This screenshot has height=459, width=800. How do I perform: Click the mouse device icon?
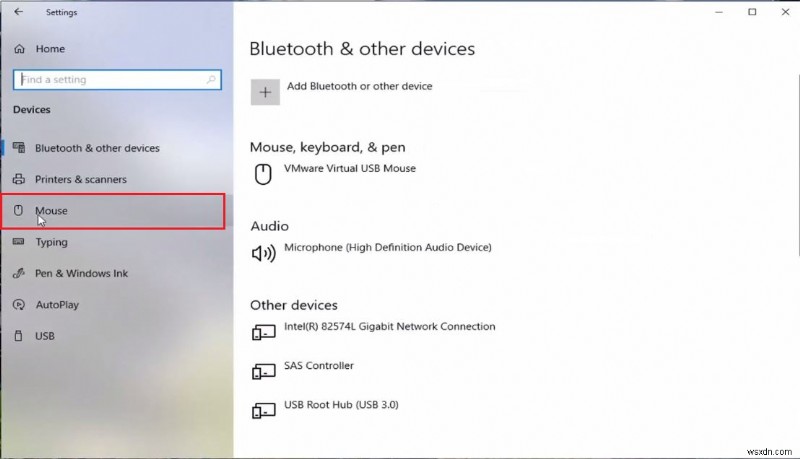263,175
